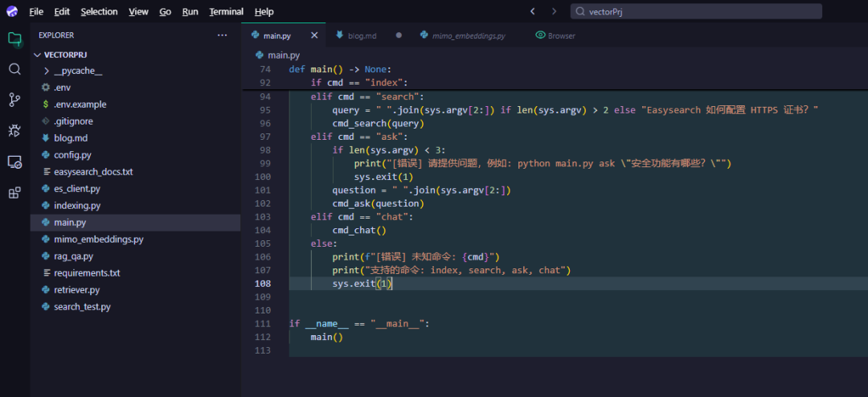The image size is (868, 397).
Task: Click the cmd_search(query) code line
Action: coord(378,123)
